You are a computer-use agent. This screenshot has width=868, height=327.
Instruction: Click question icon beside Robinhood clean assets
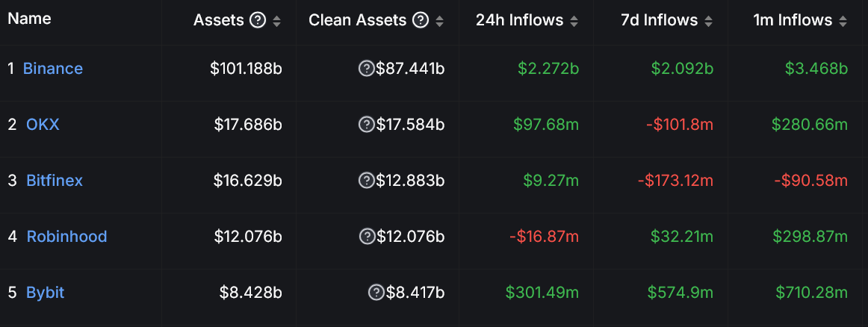coord(367,237)
